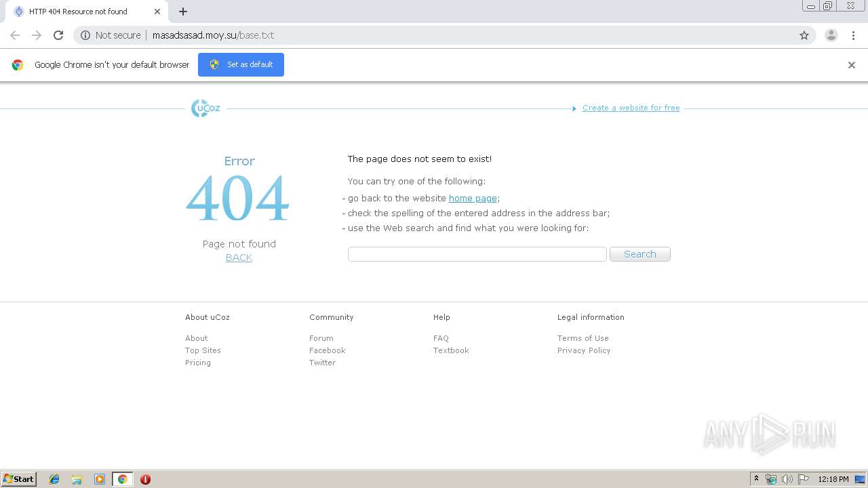868x488 pixels.
Task: Open the Twitter community link
Action: click(322, 363)
